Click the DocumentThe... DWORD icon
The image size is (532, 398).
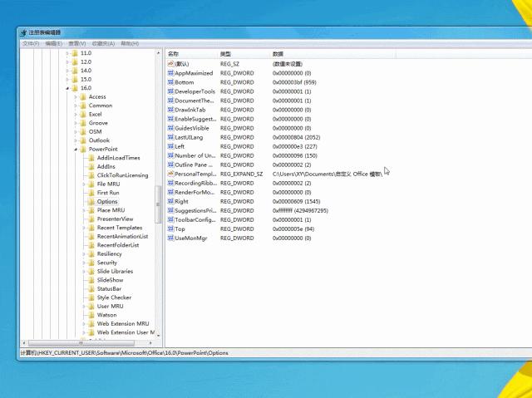[170, 101]
